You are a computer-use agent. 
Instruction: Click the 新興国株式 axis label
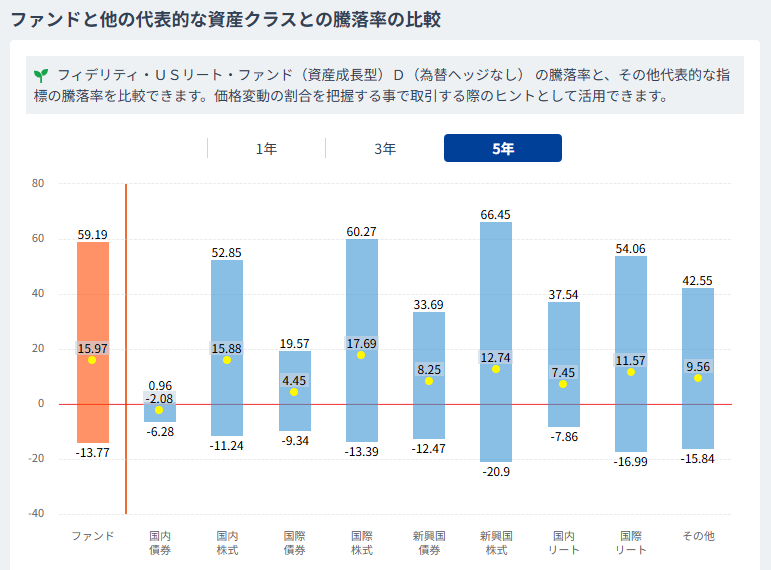pyautogui.click(x=496, y=543)
